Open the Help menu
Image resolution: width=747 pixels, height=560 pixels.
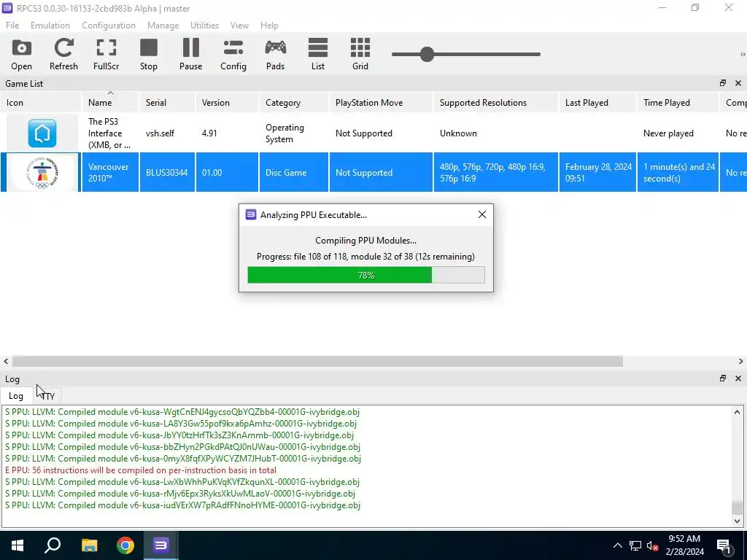tap(269, 26)
